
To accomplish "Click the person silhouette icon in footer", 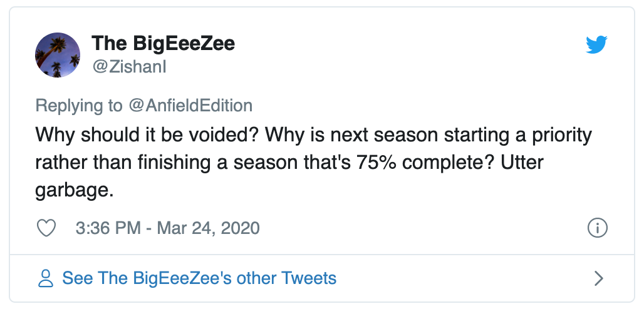I will (x=46, y=278).
